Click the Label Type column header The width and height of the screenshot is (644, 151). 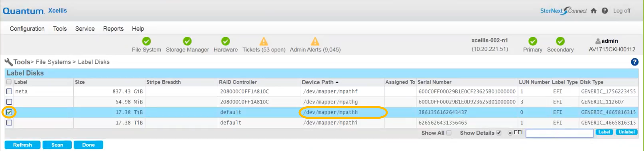[x=565, y=82]
